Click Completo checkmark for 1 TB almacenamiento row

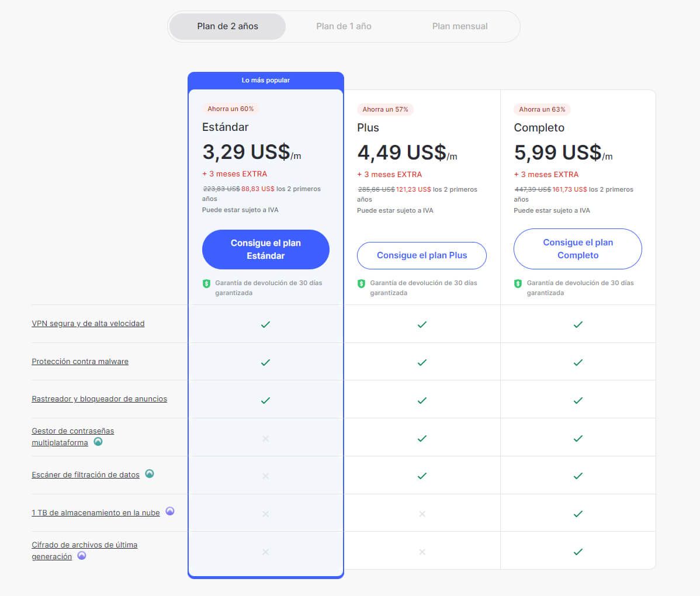578,514
